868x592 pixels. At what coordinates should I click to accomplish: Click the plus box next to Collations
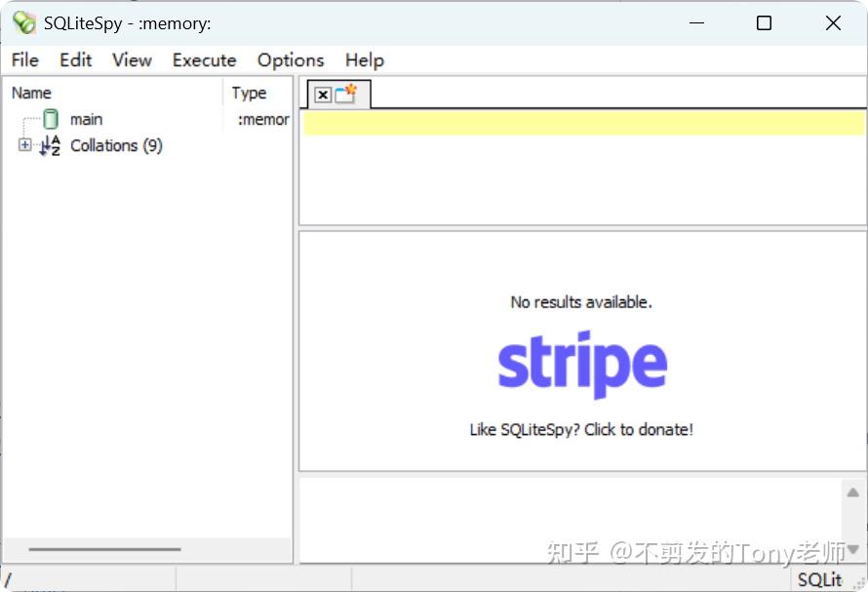[23, 145]
